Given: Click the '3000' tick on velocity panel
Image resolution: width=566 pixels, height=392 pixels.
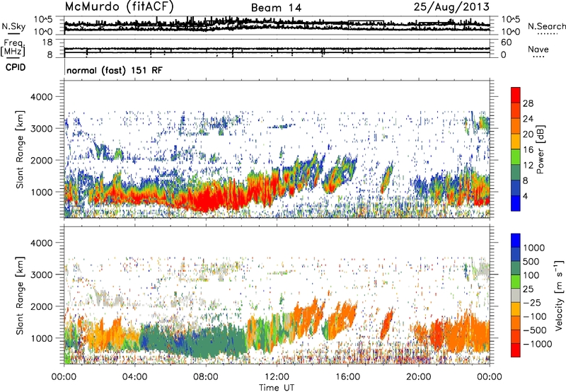Looking at the screenshot, I should [42, 275].
